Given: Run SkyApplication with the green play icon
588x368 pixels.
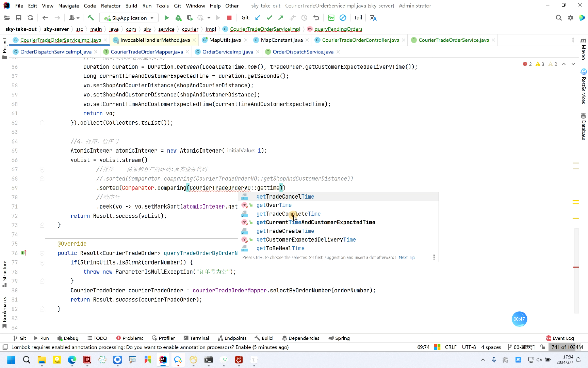Looking at the screenshot, I should click(x=166, y=18).
